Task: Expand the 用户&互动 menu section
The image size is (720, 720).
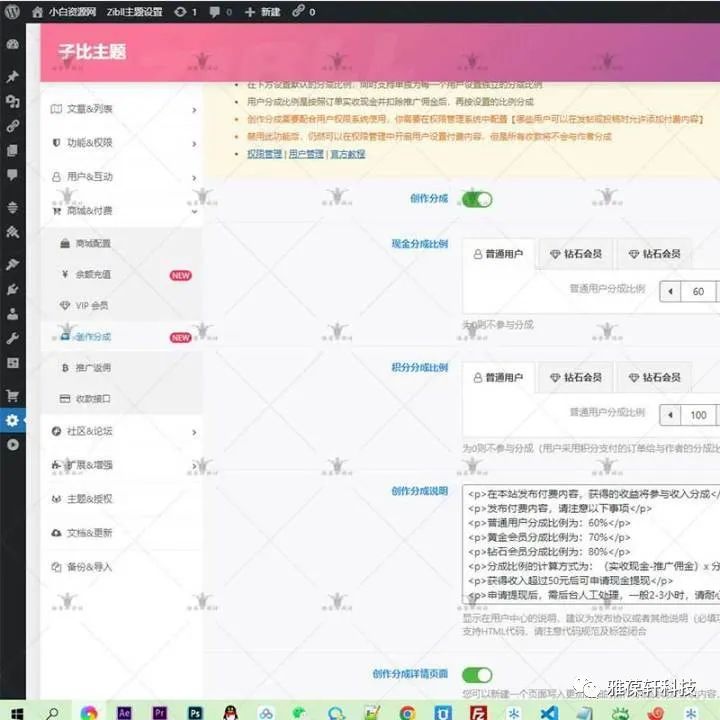Action: 122,177
